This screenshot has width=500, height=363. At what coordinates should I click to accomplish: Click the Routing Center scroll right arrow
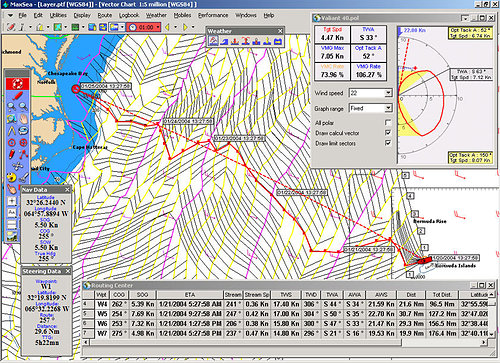[x=483, y=342]
